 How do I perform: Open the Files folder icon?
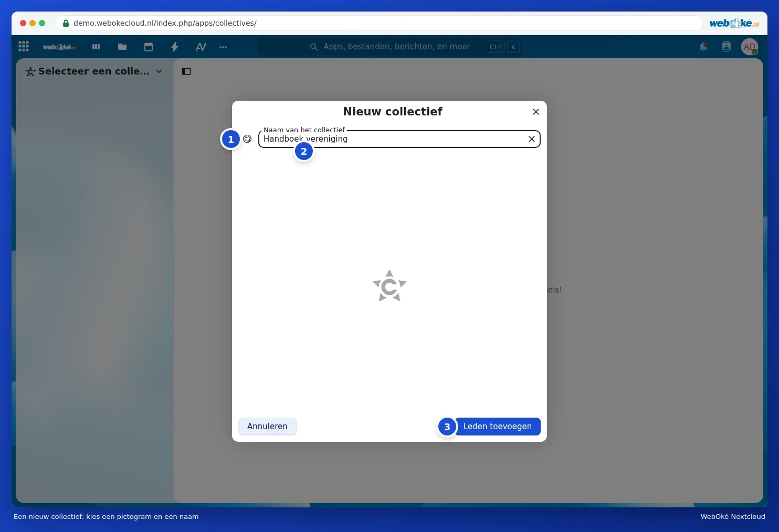[122, 47]
